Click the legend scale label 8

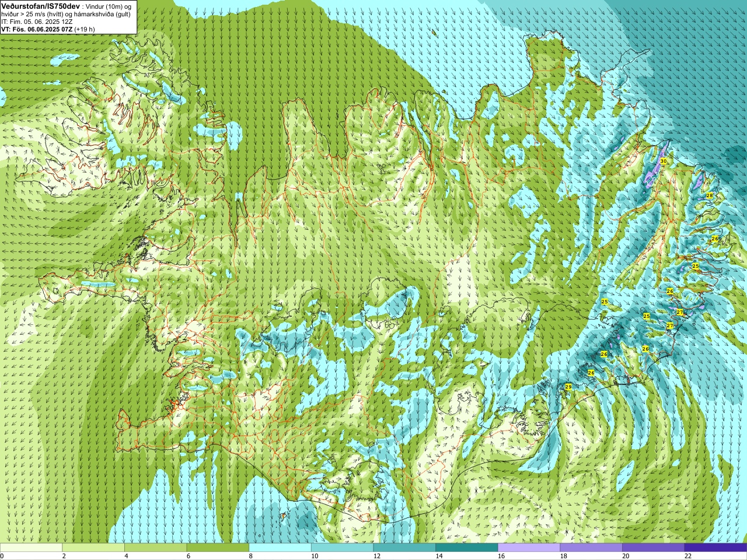click(251, 556)
